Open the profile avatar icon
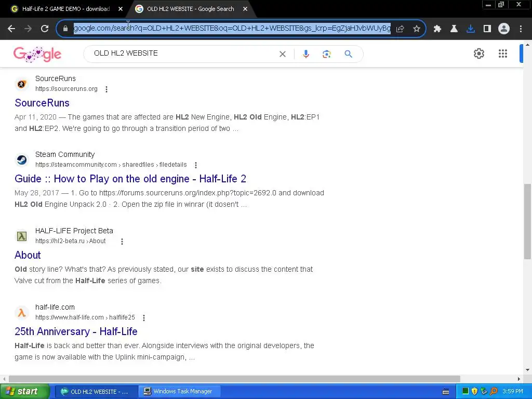 pyautogui.click(x=504, y=29)
